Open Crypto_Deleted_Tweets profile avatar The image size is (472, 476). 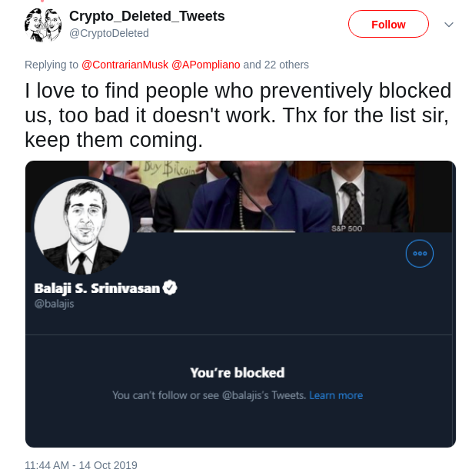pyautogui.click(x=43, y=25)
